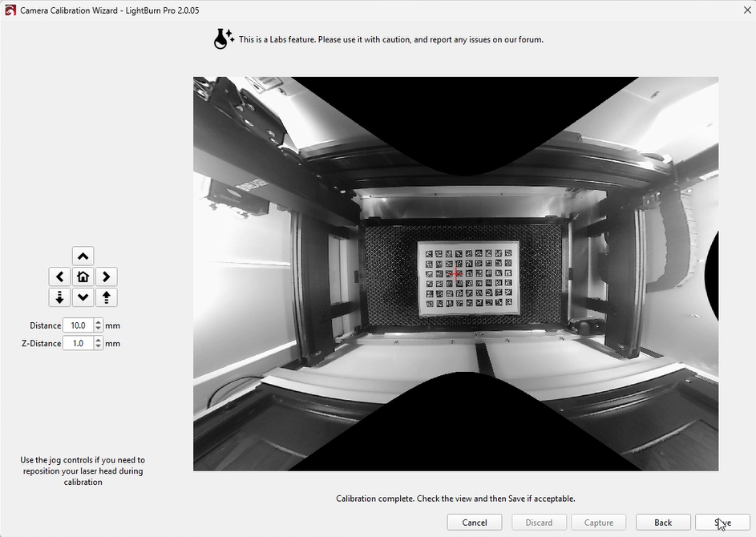756x537 pixels.
Task: Jog the laser head right
Action: (106, 277)
